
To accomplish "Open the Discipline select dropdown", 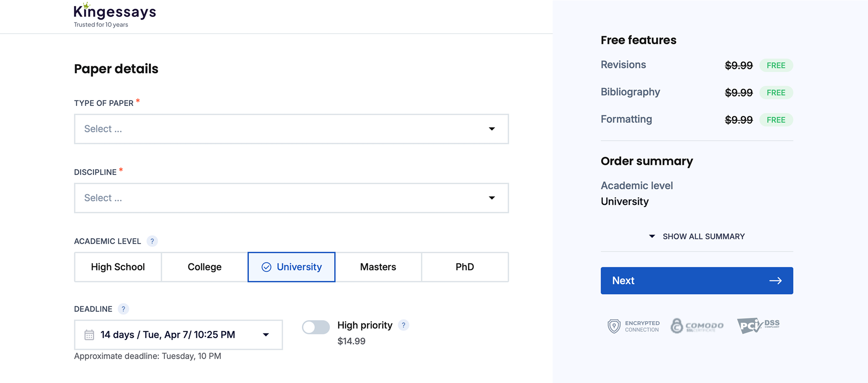I will click(x=291, y=198).
